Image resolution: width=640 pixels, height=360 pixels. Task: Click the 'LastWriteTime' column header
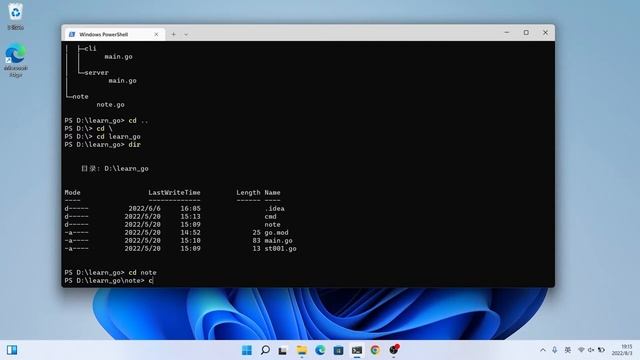tap(174, 192)
